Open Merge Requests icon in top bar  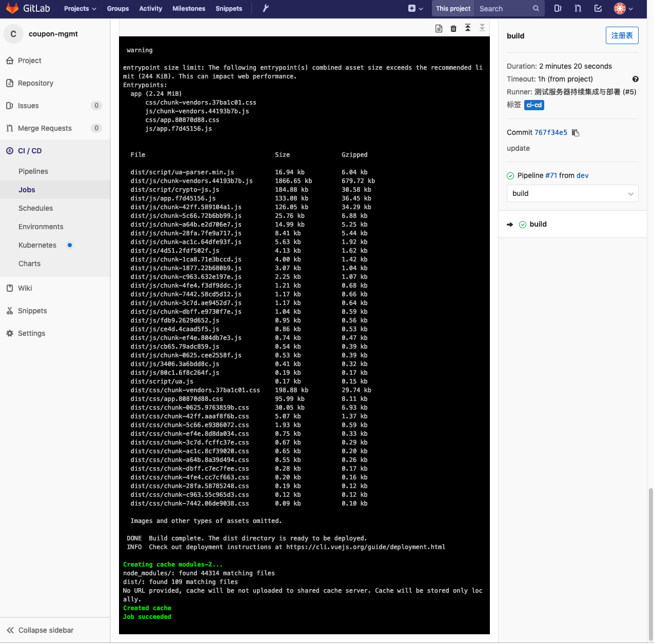(578, 8)
